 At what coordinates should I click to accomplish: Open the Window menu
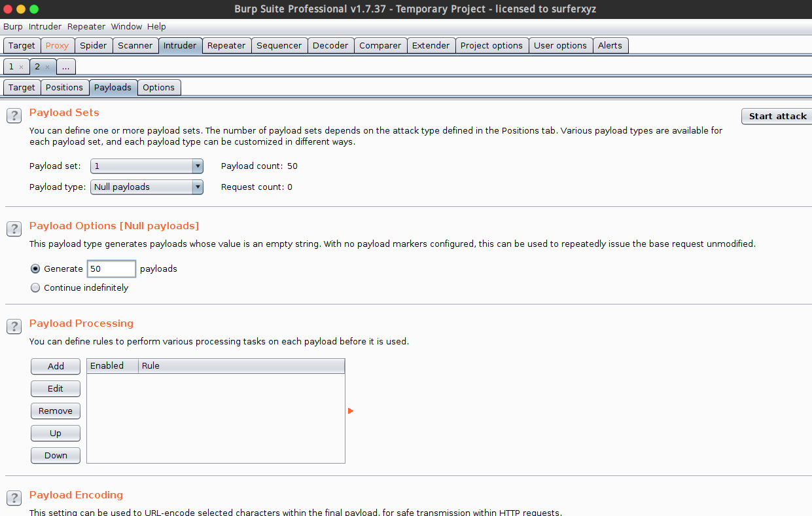point(126,27)
